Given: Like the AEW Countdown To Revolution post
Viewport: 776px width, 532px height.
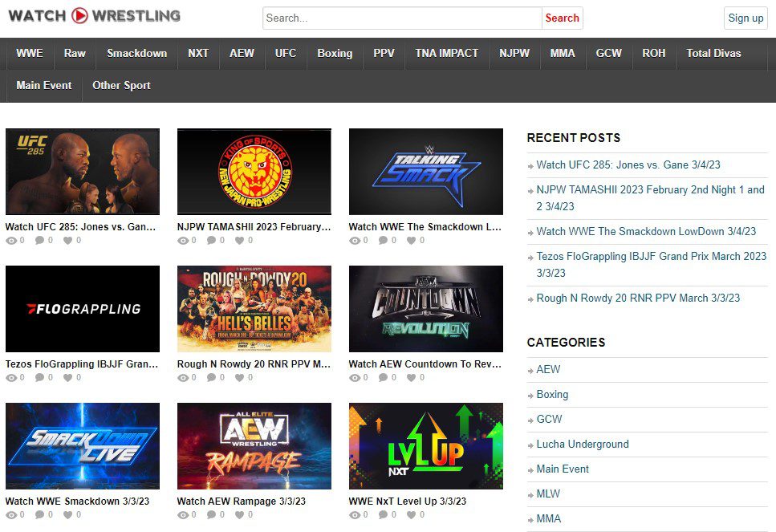Looking at the screenshot, I should [411, 378].
